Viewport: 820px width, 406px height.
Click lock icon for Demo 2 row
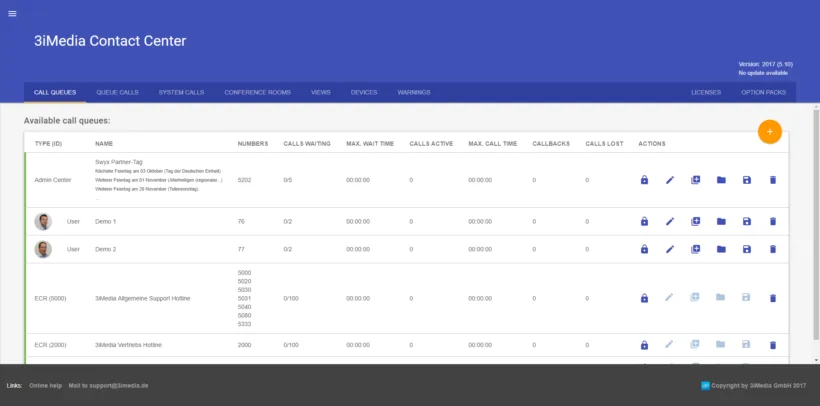[644, 249]
